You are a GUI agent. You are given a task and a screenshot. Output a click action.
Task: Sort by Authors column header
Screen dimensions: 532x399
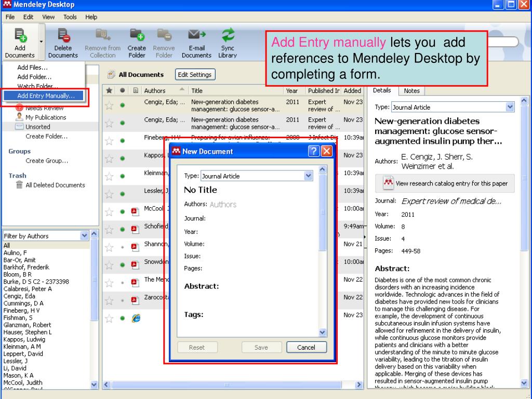click(x=165, y=90)
